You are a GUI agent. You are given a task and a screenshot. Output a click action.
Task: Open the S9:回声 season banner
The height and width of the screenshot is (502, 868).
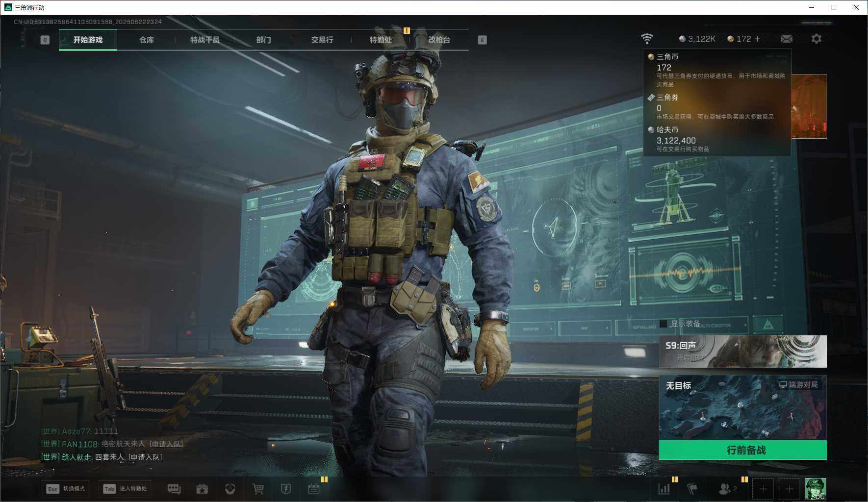(x=742, y=351)
